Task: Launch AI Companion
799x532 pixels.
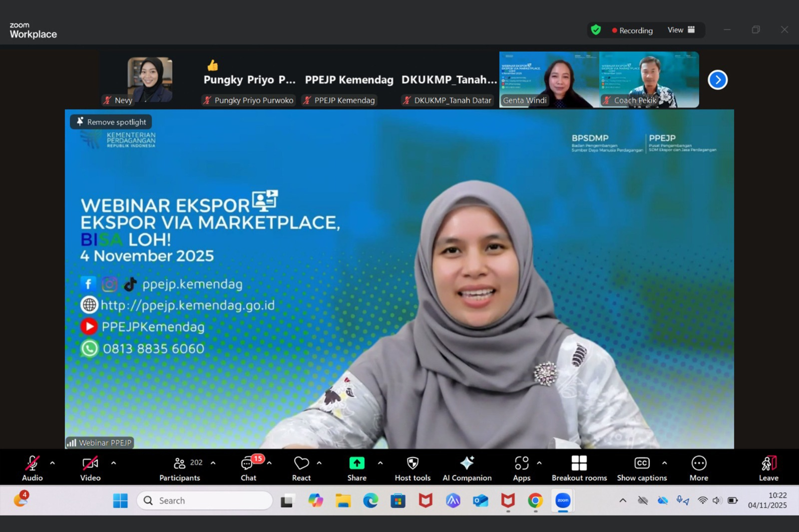Action: [x=467, y=468]
